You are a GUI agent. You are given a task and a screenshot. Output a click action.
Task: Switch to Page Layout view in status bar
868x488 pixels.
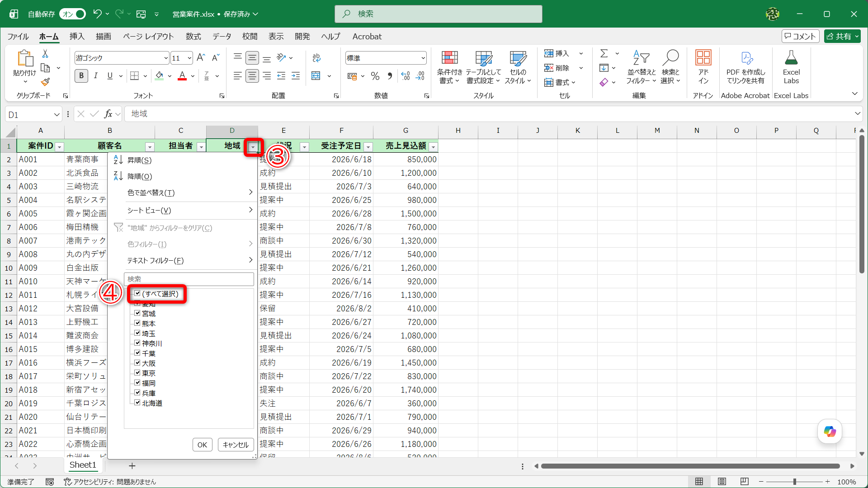(x=722, y=482)
